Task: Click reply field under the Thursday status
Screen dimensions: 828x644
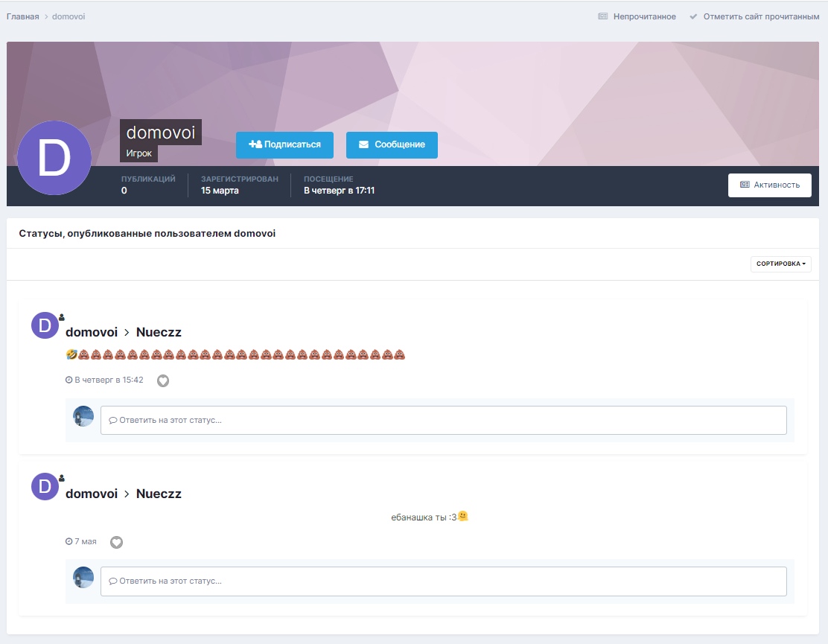Action: point(443,420)
